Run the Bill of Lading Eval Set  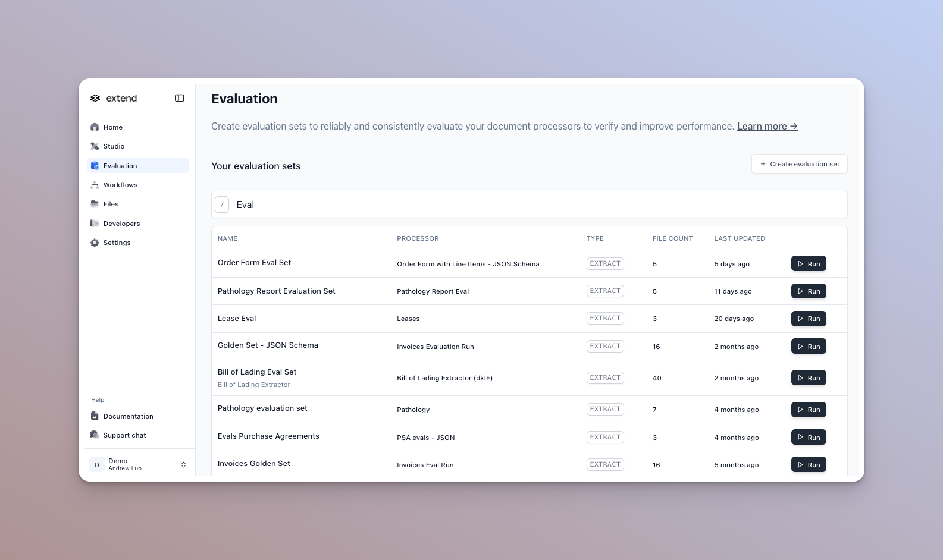pos(809,378)
